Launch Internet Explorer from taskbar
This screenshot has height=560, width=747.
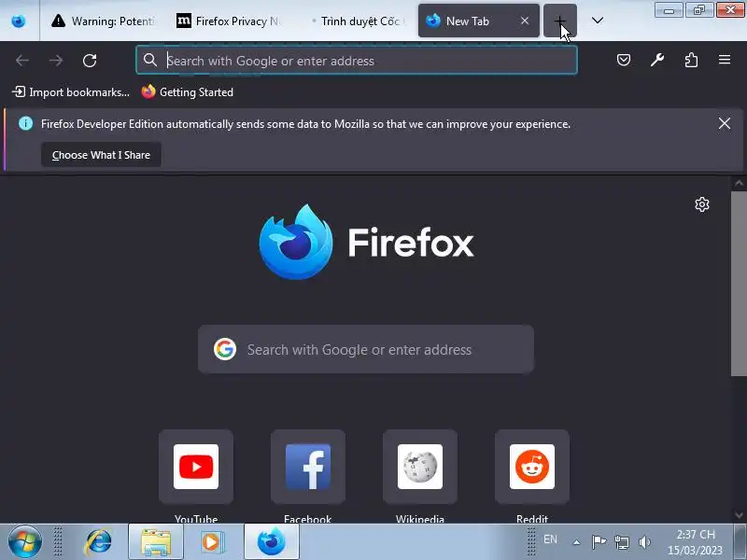tap(98, 542)
